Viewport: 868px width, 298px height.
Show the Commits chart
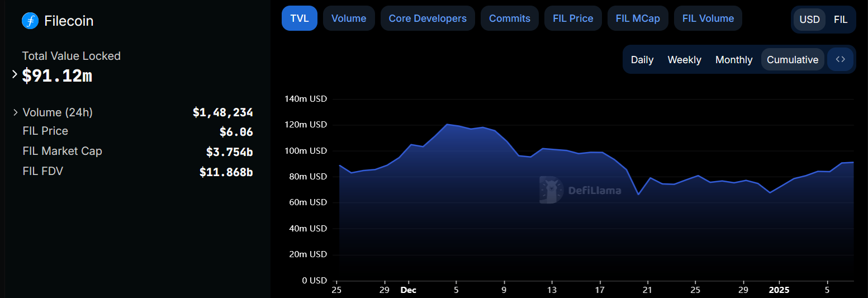click(510, 18)
